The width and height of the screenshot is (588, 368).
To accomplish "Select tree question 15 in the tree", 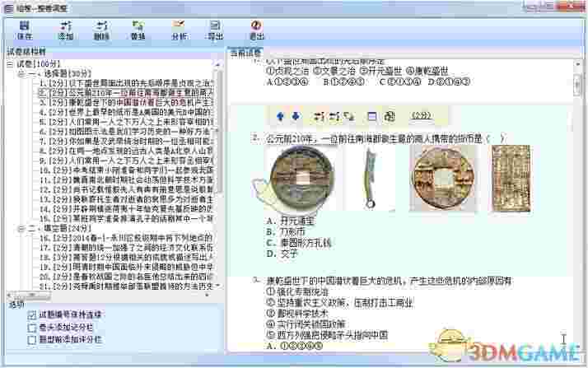I will point(126,218).
